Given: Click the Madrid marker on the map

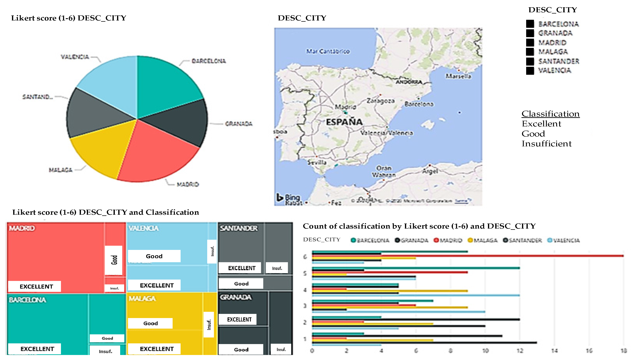Looking at the screenshot, I should pyautogui.click(x=345, y=113).
